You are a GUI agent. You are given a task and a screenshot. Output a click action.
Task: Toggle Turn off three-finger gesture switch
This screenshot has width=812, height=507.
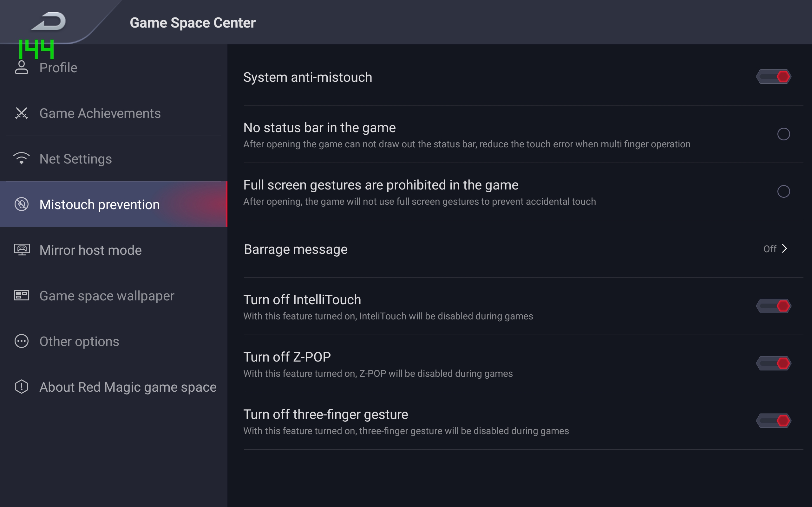(774, 421)
